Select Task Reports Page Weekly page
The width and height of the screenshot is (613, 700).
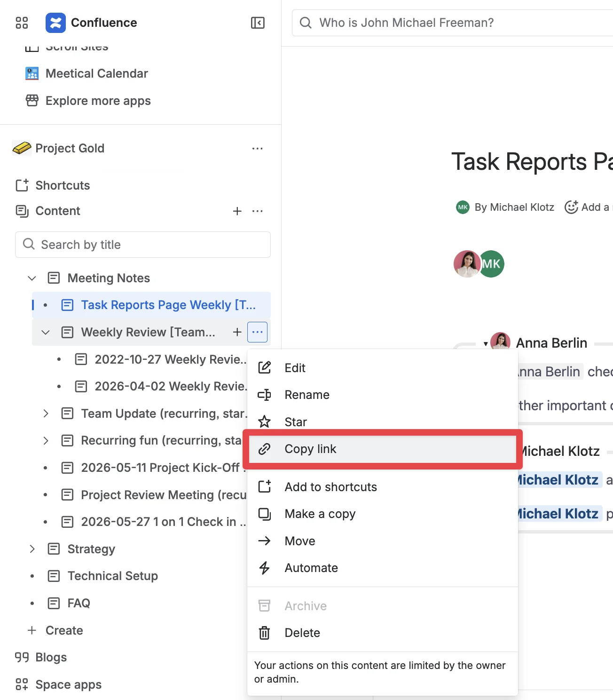(x=168, y=305)
